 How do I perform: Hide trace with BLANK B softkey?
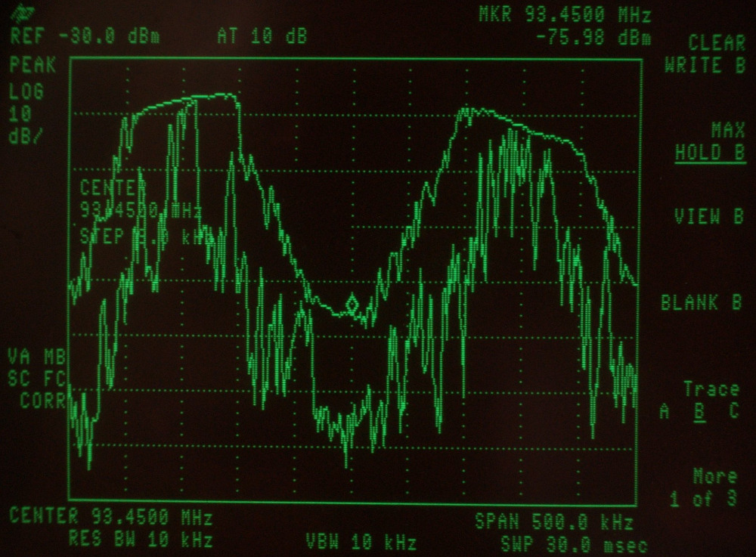[701, 302]
